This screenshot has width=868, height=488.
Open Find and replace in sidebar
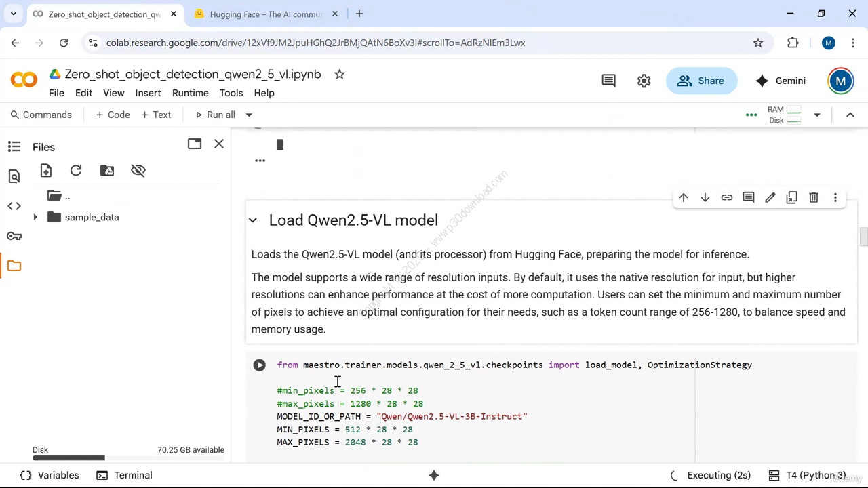[x=14, y=177]
